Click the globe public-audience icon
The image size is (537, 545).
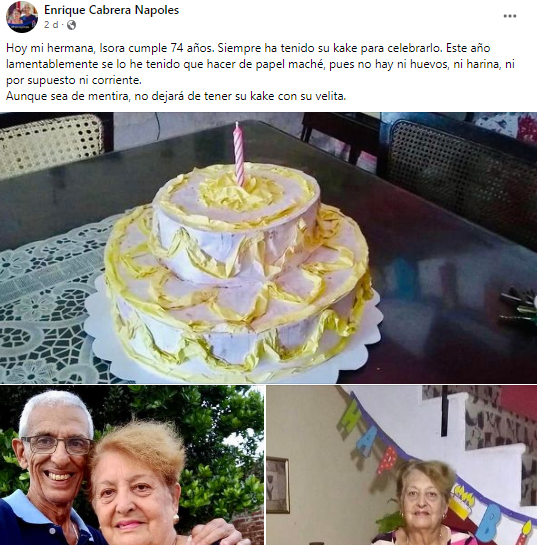[x=71, y=25]
